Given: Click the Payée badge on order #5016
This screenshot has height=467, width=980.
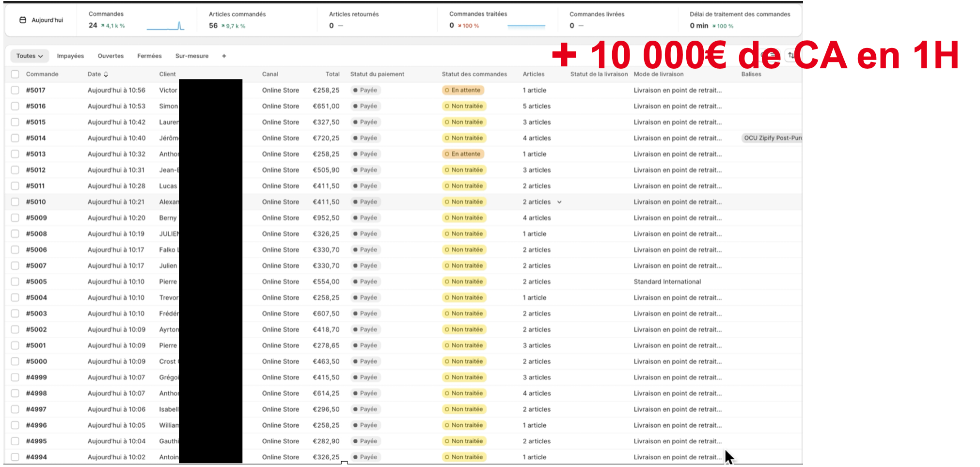Looking at the screenshot, I should (365, 106).
